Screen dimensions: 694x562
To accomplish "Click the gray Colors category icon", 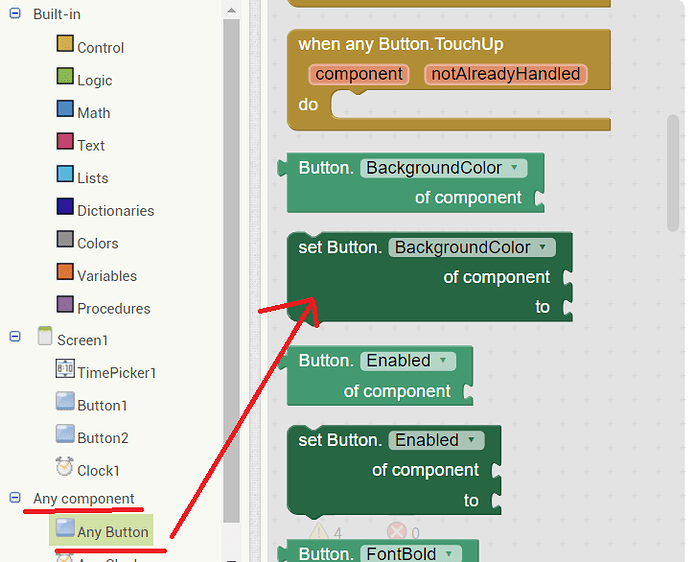I will coord(65,239).
